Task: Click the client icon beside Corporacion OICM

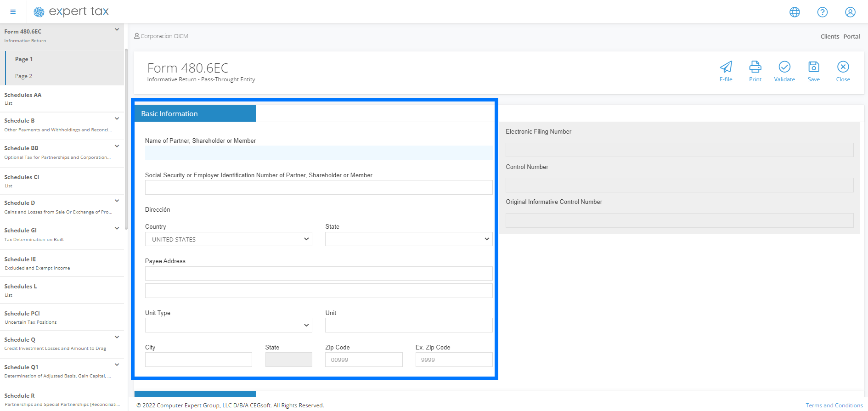Action: (x=137, y=36)
